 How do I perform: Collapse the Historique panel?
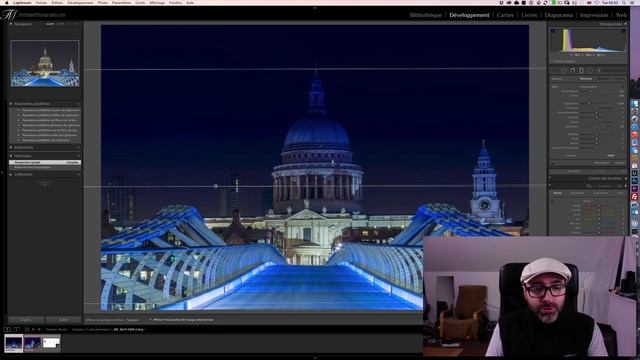coord(11,156)
